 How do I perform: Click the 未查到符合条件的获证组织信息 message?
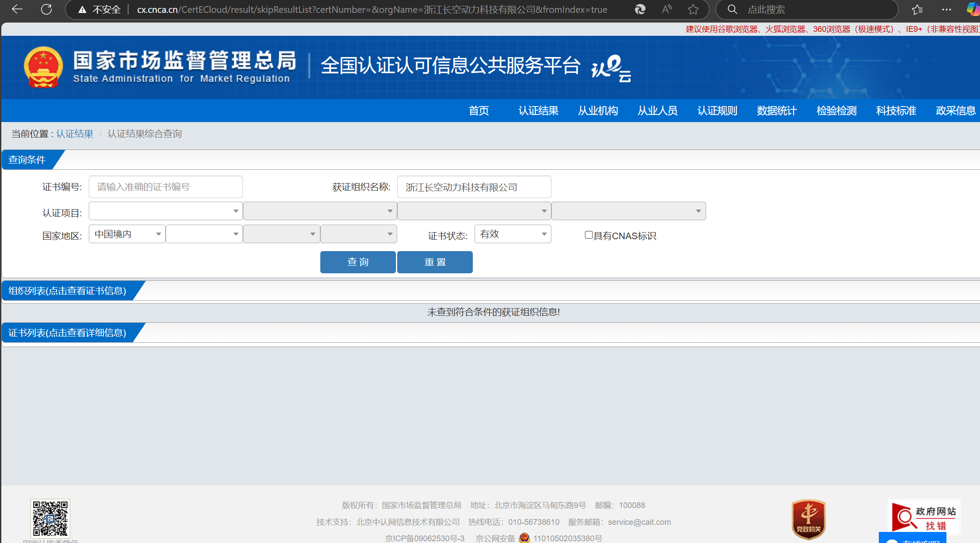[494, 312]
